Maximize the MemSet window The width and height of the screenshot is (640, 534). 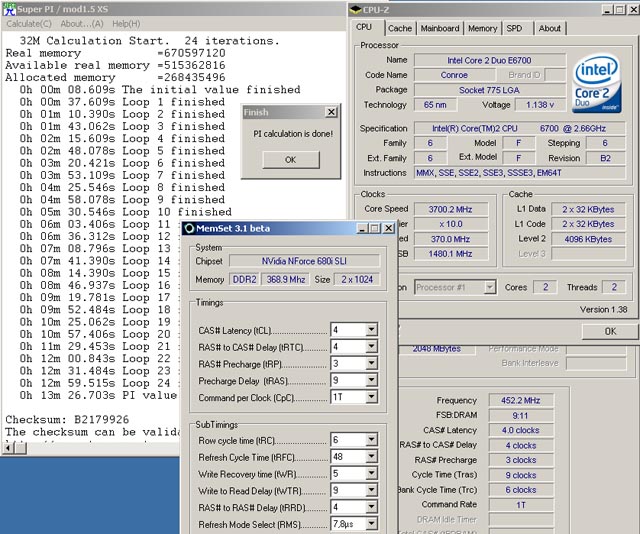click(375, 228)
